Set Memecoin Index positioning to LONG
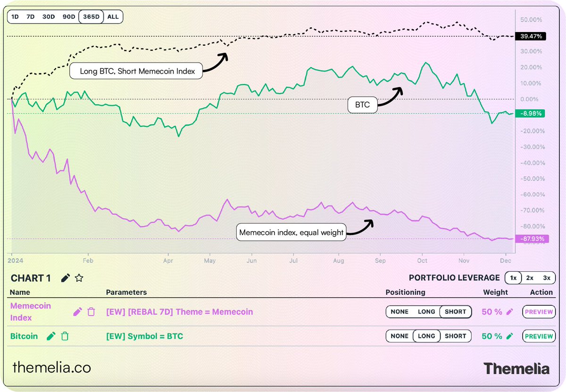The height and width of the screenshot is (392, 566). tap(426, 312)
